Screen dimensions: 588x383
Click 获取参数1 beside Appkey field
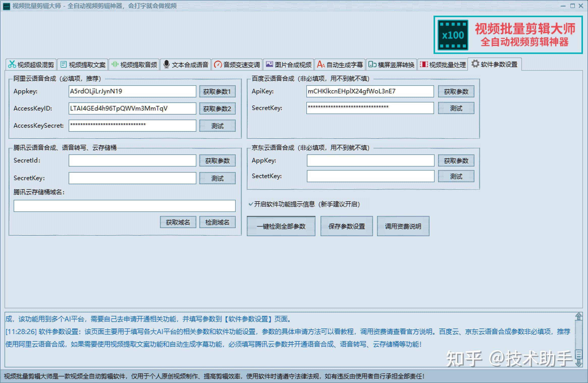tap(217, 91)
